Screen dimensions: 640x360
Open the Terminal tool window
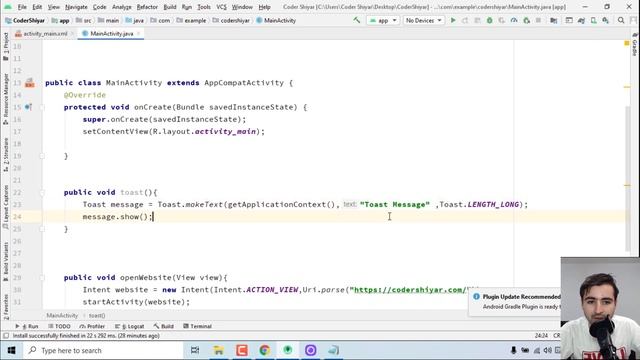[198, 326]
